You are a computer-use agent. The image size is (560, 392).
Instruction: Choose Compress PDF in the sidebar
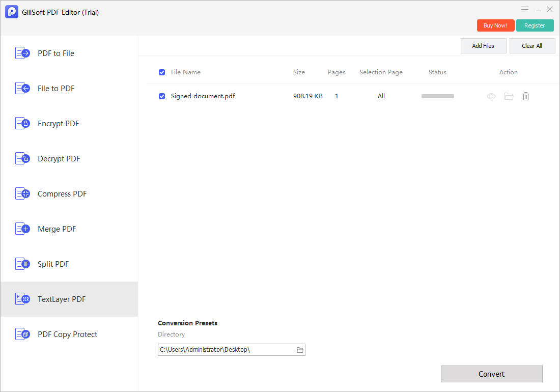[69, 193]
